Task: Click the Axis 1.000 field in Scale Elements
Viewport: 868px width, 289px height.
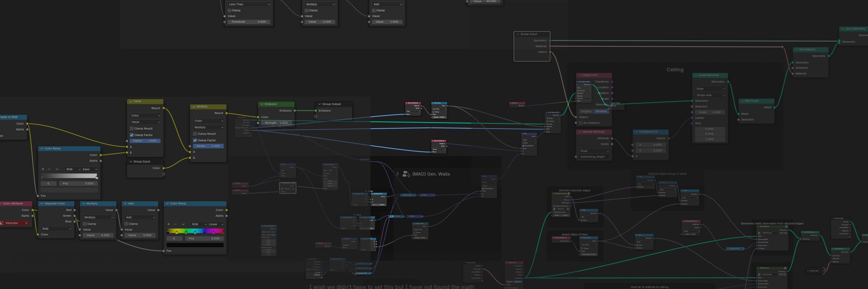Action: coord(710,139)
